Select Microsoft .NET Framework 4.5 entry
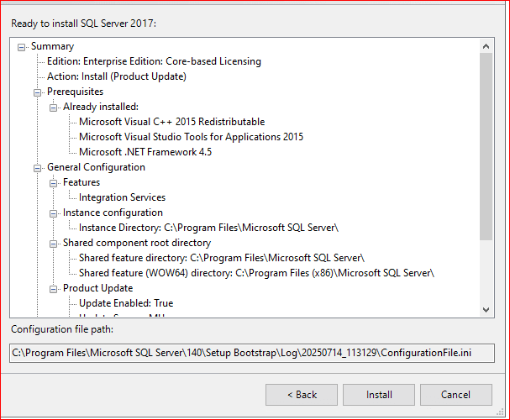Image resolution: width=510 pixels, height=420 pixels. (x=145, y=152)
